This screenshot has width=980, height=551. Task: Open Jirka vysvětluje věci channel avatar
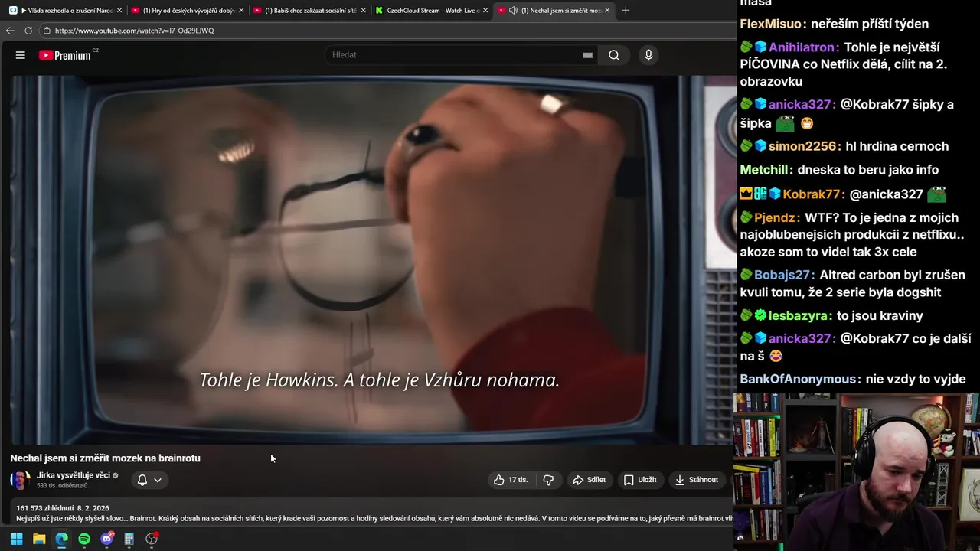coord(20,480)
